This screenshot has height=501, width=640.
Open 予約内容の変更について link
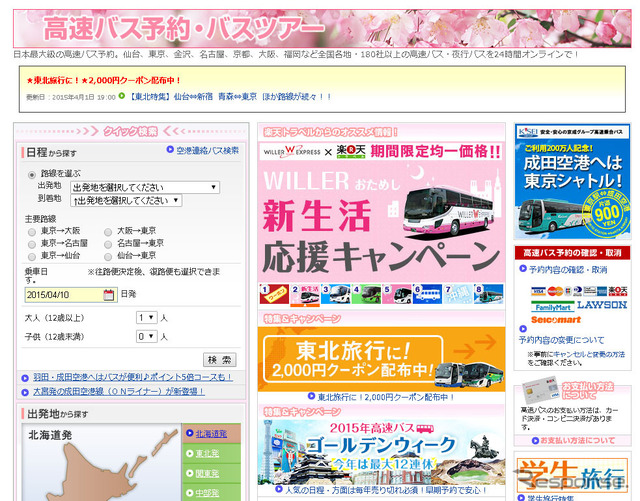tap(561, 340)
